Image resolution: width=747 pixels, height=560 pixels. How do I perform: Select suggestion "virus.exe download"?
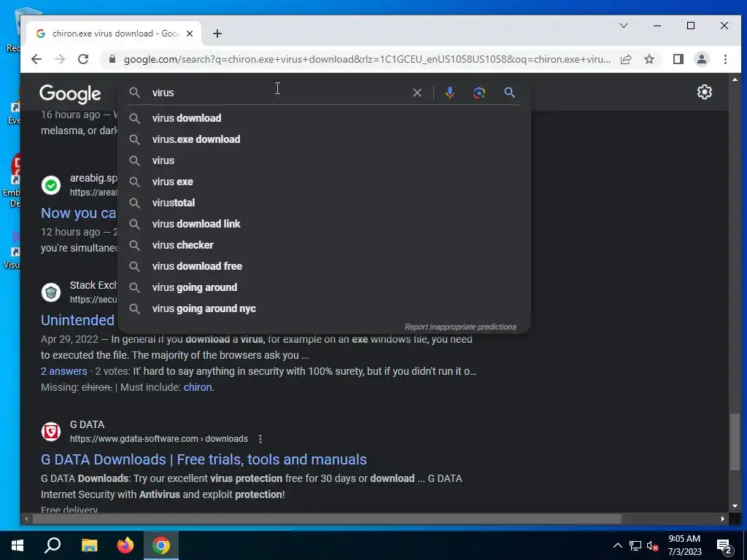click(324, 139)
